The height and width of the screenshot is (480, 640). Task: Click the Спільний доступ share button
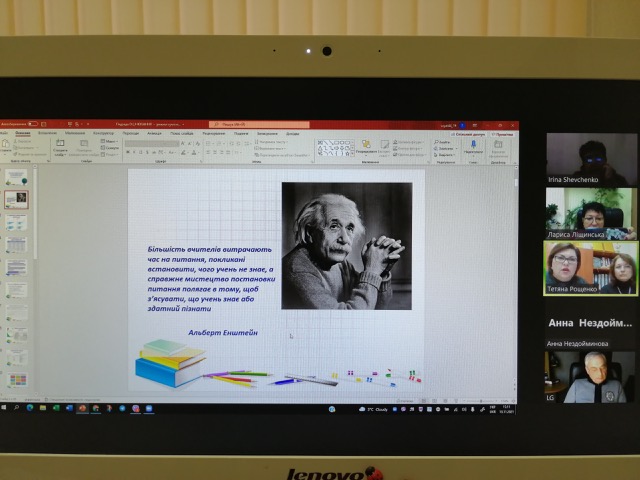pos(469,133)
